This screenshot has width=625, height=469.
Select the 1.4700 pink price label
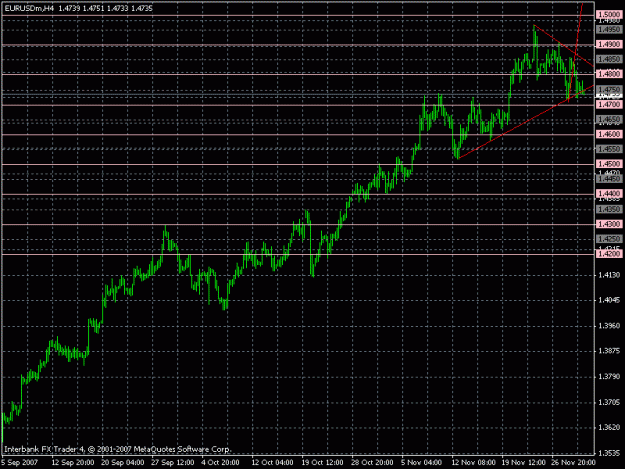(x=609, y=104)
